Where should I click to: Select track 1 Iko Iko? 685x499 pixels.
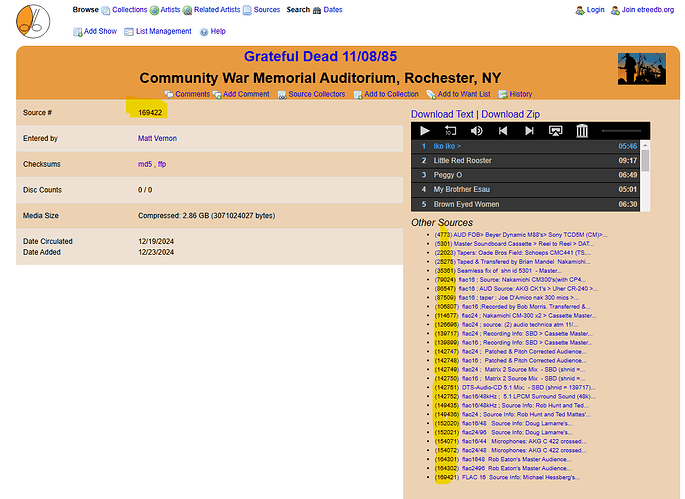point(526,146)
